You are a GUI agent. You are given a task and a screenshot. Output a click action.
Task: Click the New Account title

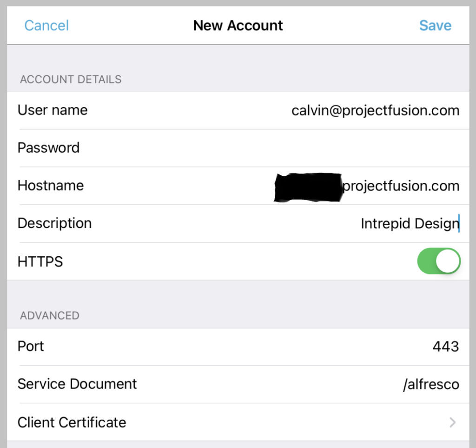point(238,25)
